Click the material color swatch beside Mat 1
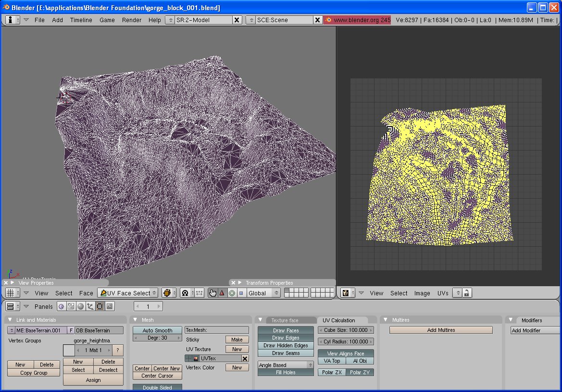 point(69,350)
